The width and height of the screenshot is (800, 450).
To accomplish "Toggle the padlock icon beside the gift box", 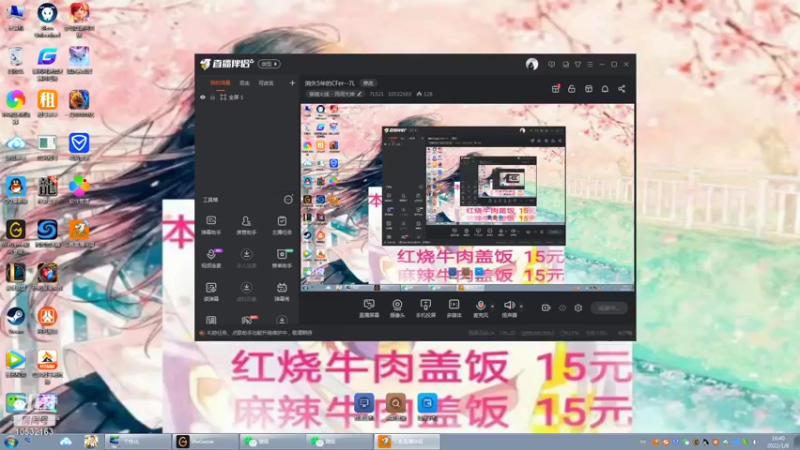I will pyautogui.click(x=571, y=89).
